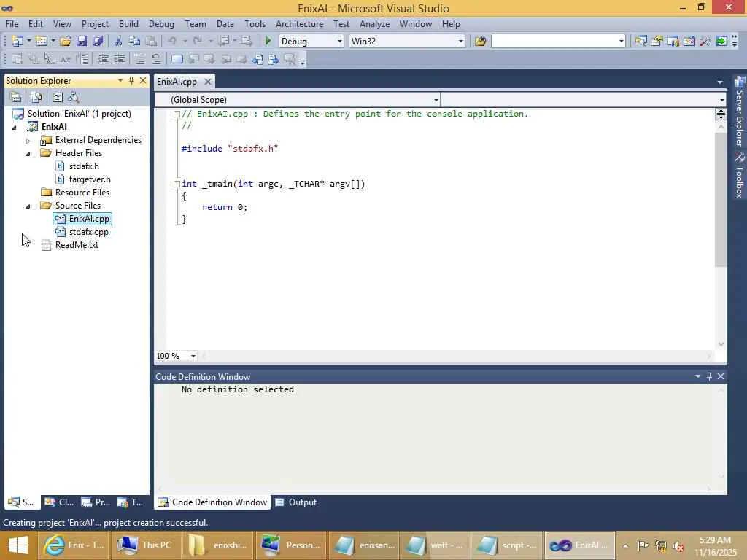Image resolution: width=747 pixels, height=560 pixels.
Task: Open the Architecture menu
Action: (x=299, y=24)
